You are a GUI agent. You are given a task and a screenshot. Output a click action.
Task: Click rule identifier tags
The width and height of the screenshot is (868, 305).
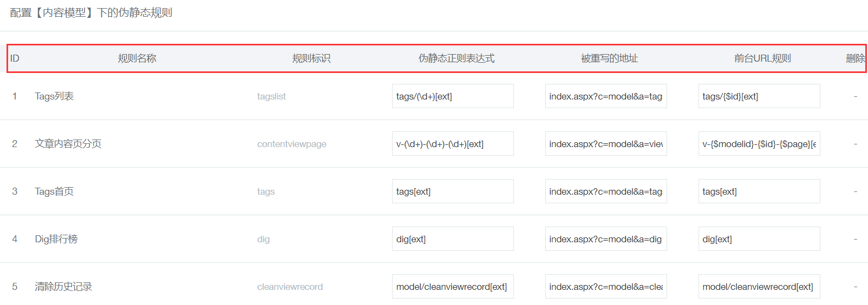pyautogui.click(x=266, y=191)
